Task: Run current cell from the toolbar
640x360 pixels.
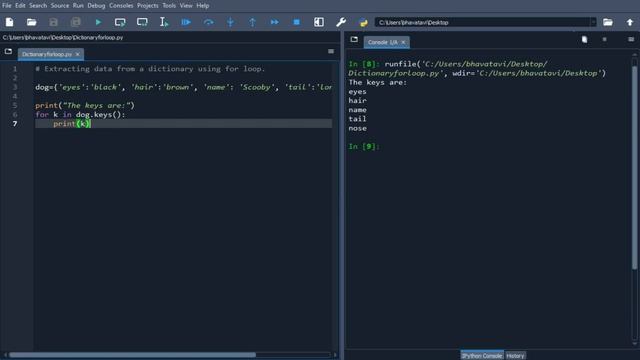Action: pos(120,22)
